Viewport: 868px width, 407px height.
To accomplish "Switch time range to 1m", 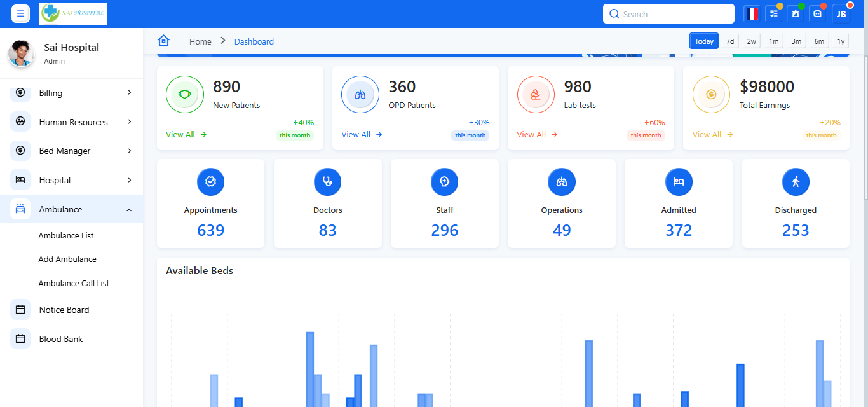I will [x=773, y=41].
